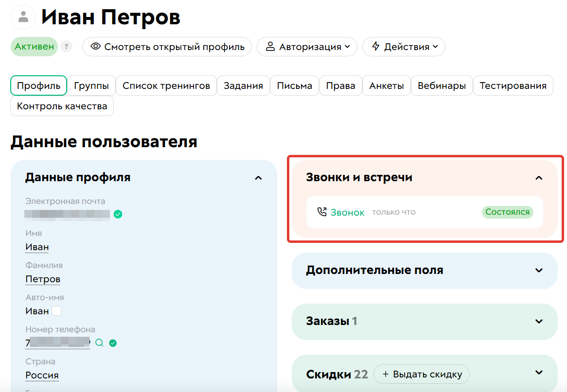Click the lightning icon on the Действия button

click(x=375, y=47)
